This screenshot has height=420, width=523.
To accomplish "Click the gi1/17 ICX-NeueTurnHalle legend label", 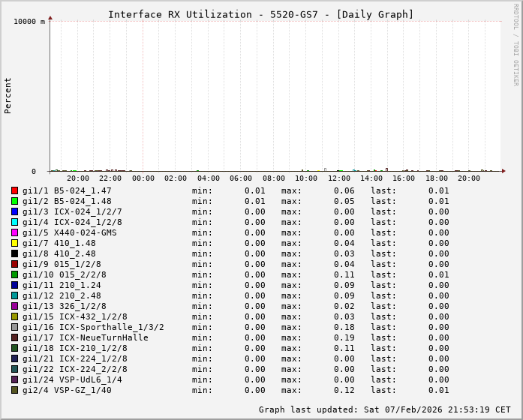I will [86, 337].
